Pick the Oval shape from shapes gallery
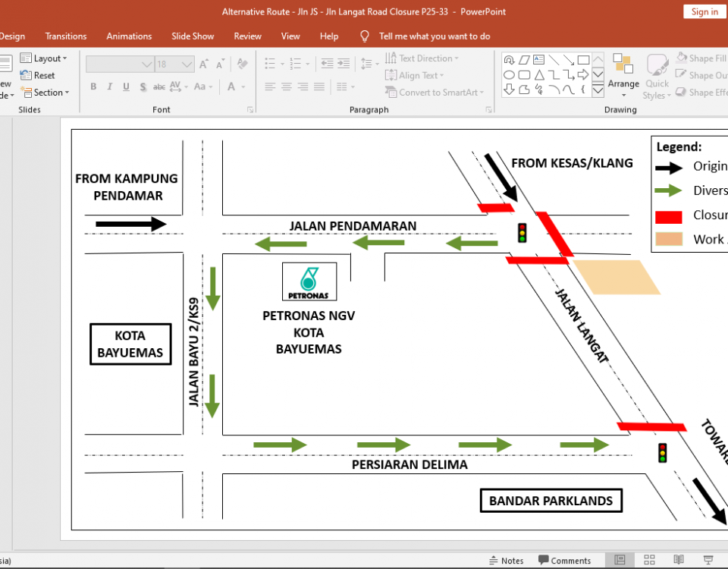The image size is (728, 569). [510, 75]
